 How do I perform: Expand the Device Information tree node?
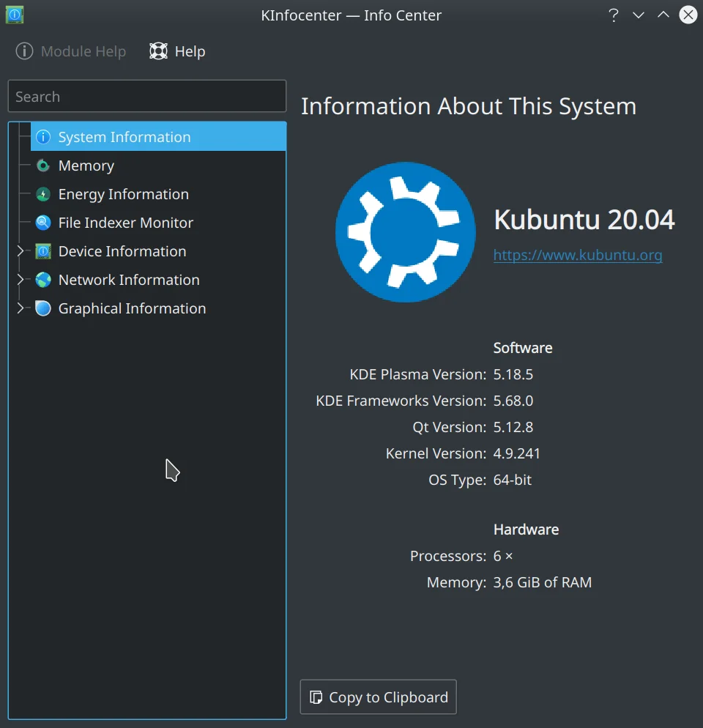[20, 251]
